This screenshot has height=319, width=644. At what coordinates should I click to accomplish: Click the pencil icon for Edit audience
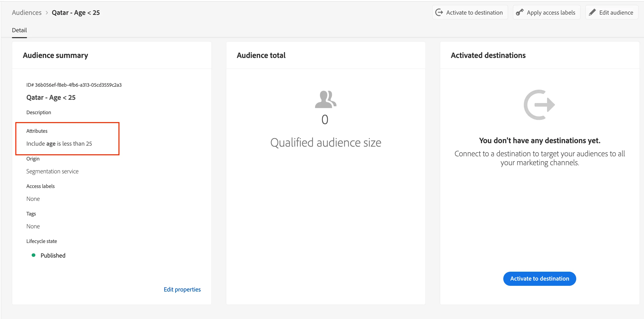[592, 12]
